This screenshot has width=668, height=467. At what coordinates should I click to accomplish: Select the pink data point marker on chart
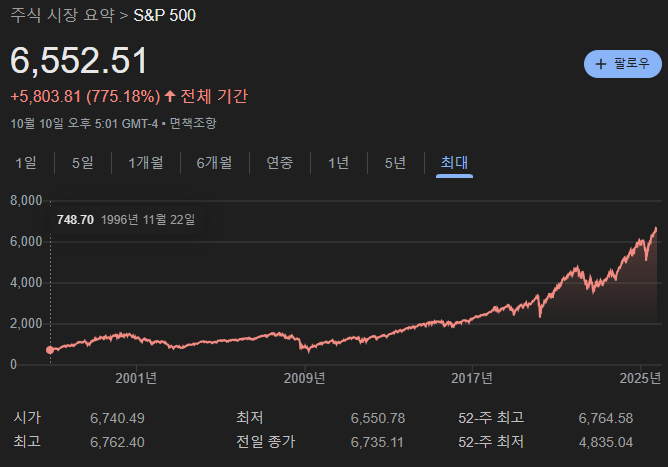50,350
